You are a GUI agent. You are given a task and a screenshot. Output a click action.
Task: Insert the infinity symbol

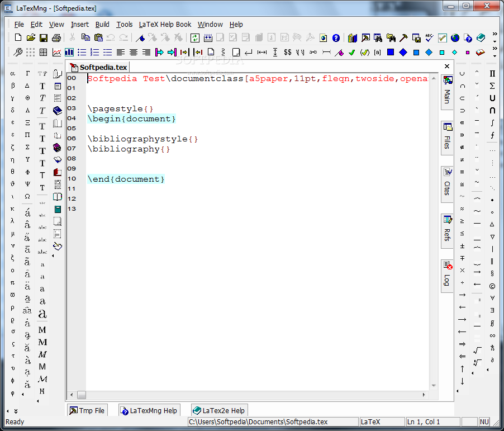pos(492,335)
